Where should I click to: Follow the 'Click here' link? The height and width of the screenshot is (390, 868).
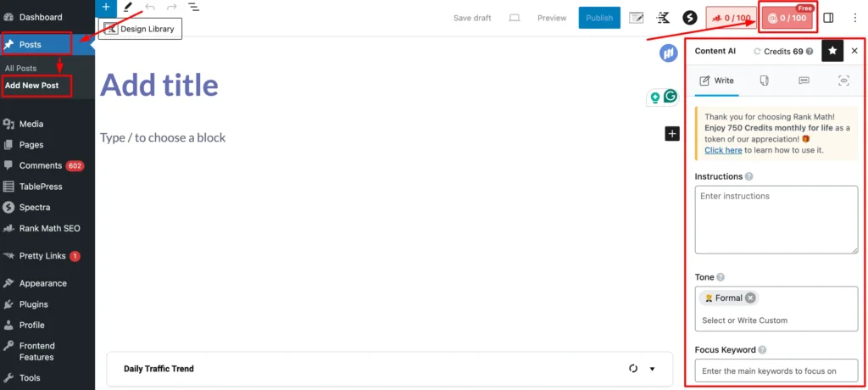pyautogui.click(x=724, y=150)
